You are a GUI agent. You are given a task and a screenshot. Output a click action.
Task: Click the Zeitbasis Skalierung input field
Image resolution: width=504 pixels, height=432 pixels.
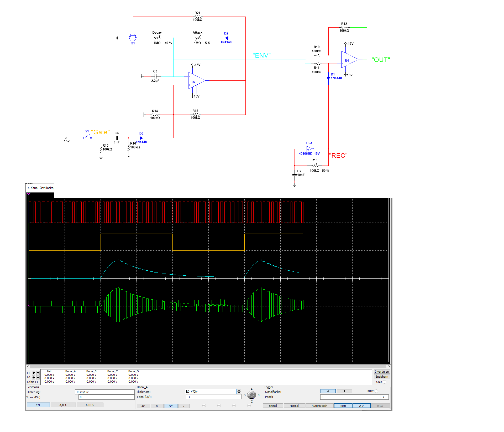point(104,392)
